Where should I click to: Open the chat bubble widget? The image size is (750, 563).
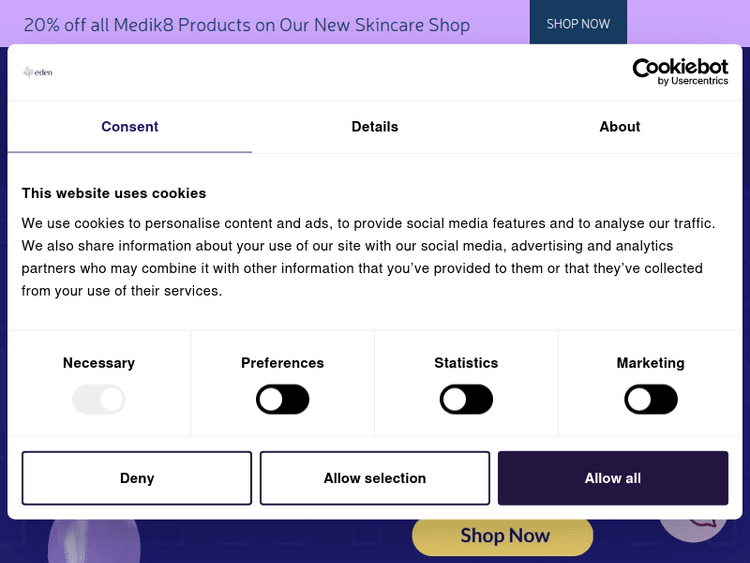click(705, 522)
